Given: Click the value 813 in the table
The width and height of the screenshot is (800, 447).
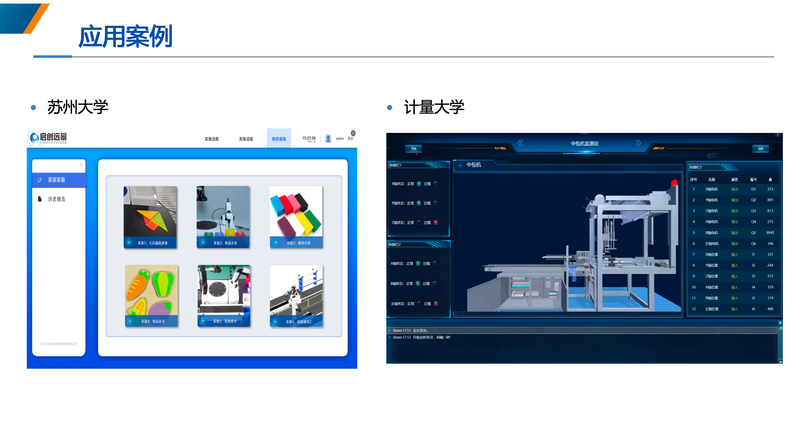Looking at the screenshot, I should pyautogui.click(x=770, y=211).
